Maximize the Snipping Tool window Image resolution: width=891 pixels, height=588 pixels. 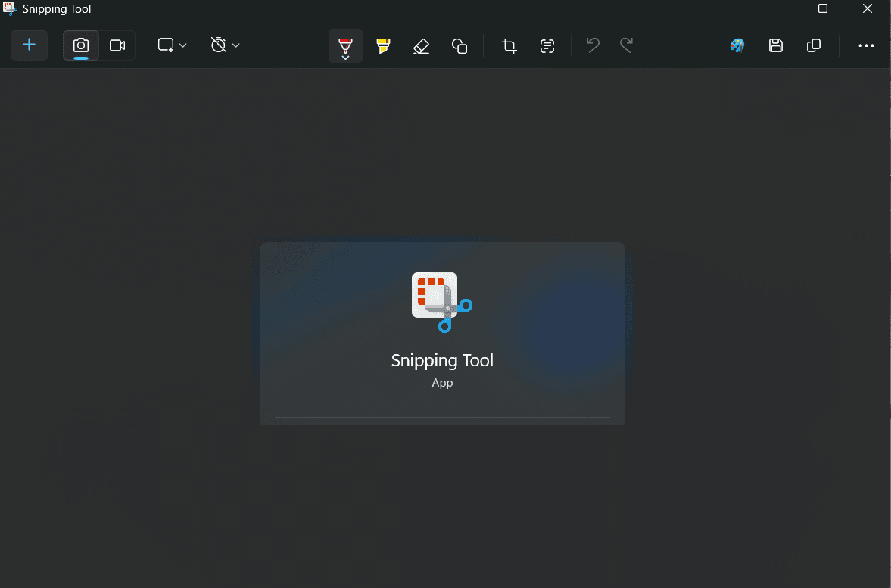822,8
